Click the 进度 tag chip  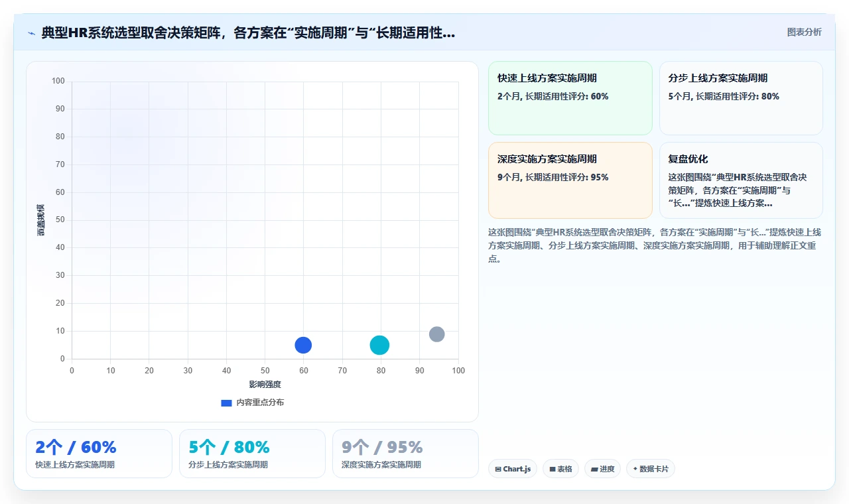tap(602, 469)
